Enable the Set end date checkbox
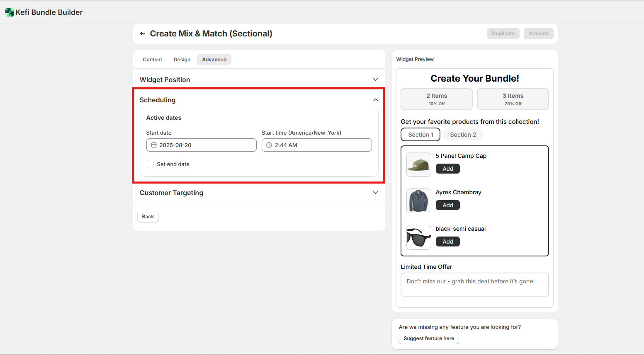Screen dimensions: 644x355 [150, 164]
